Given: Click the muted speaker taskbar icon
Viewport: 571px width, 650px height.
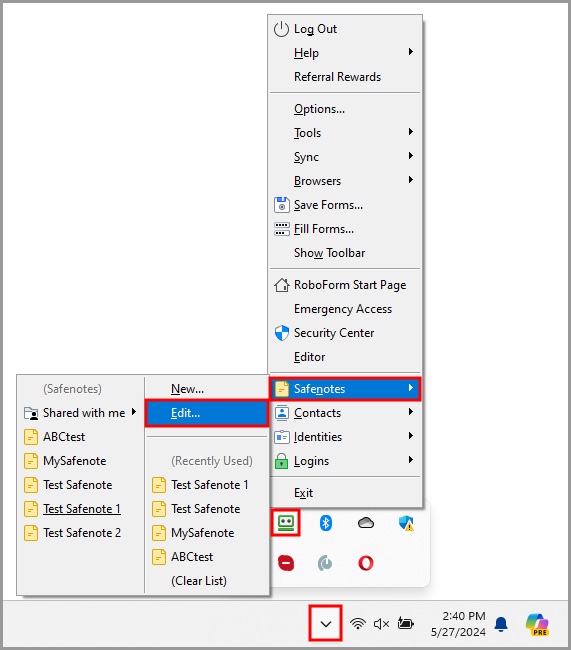Looking at the screenshot, I should pos(381,623).
